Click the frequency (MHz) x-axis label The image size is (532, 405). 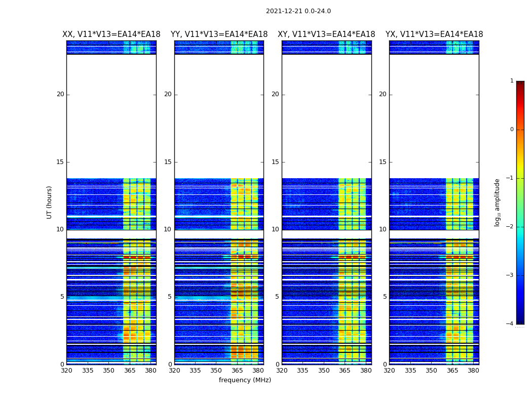pos(245,380)
